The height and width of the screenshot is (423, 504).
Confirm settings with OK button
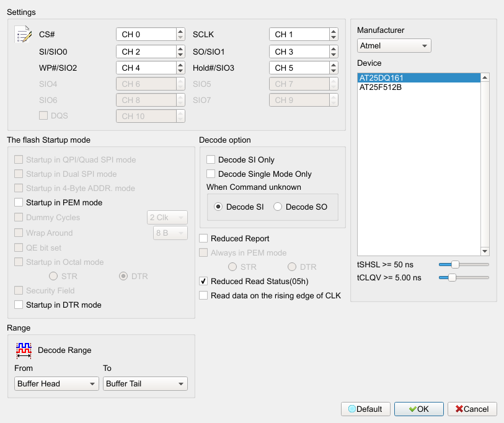click(x=419, y=409)
